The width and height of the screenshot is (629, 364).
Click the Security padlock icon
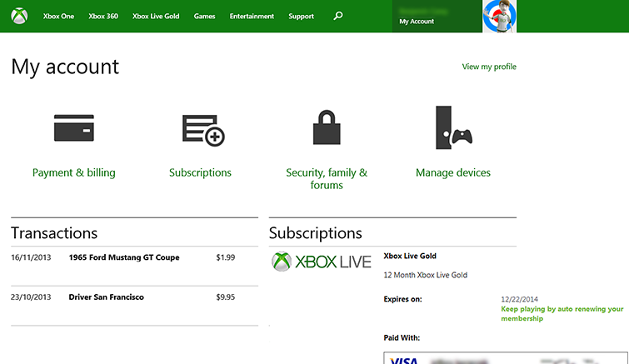tap(327, 127)
